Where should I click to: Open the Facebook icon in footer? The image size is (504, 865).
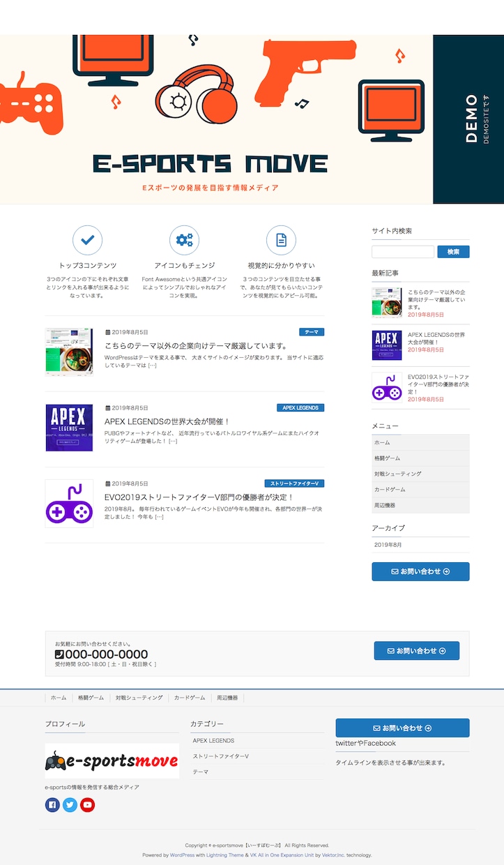pos(52,805)
